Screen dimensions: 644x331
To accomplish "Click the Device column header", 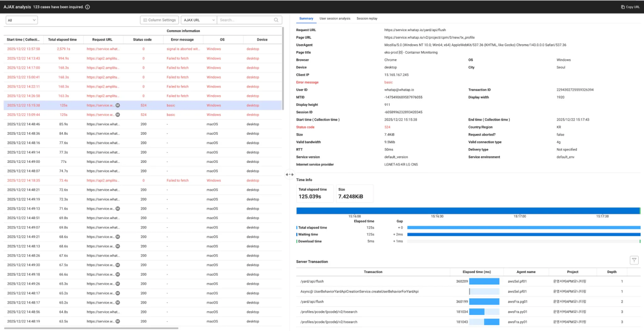I will tap(262, 40).
